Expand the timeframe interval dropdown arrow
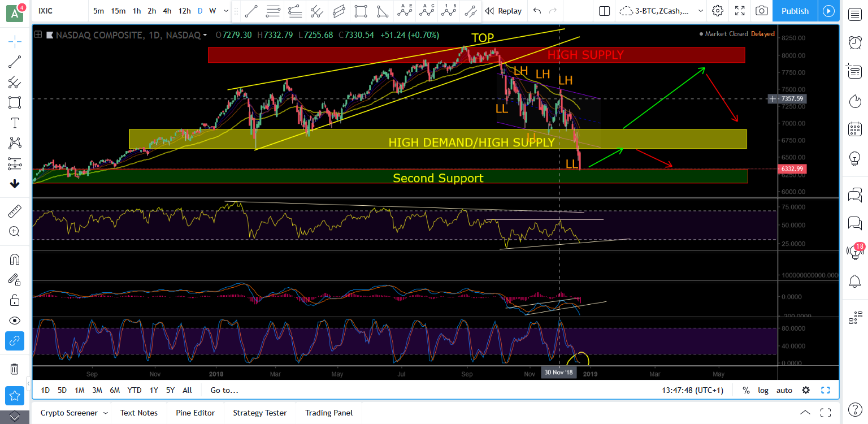Image resolution: width=868 pixels, height=424 pixels. 226,11
